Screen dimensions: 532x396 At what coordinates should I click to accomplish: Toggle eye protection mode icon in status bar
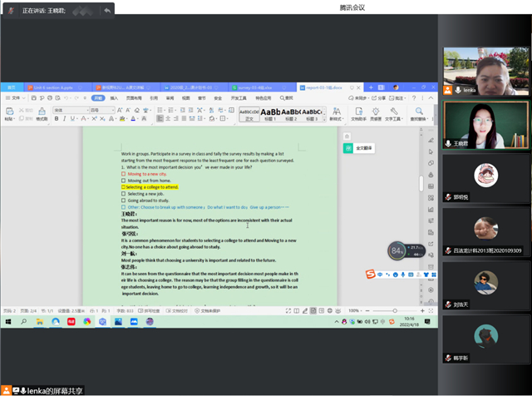click(x=338, y=311)
